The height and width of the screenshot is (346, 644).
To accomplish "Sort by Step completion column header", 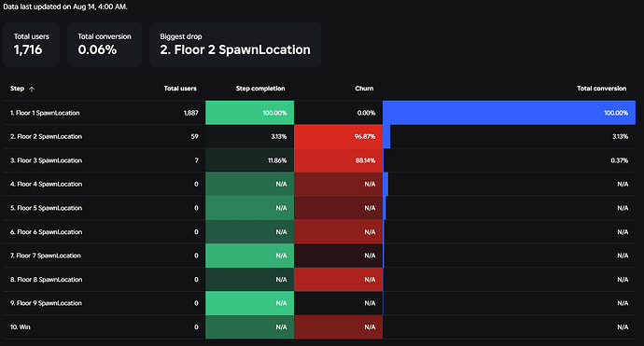I will click(260, 89).
